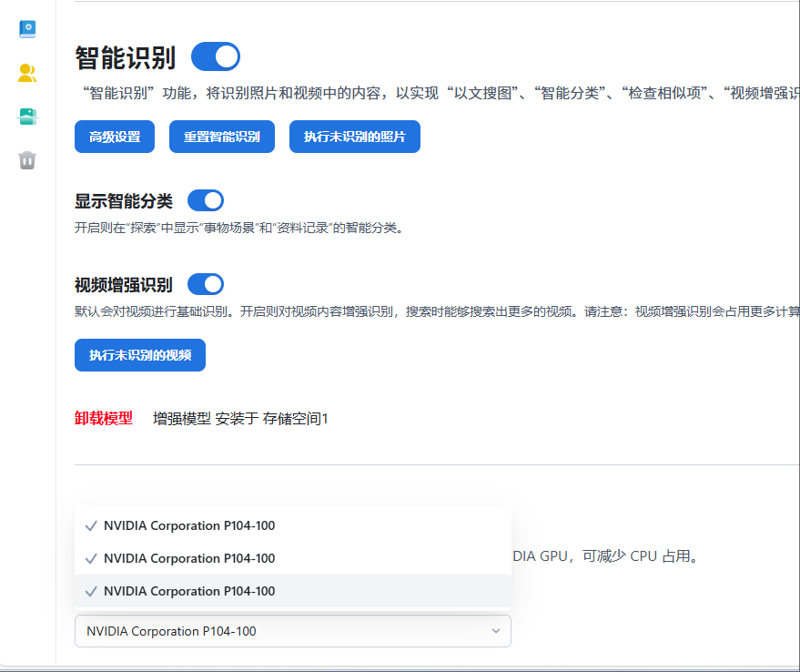The width and height of the screenshot is (800, 672).
Task: Open the trash bin sidebar icon
Action: [x=27, y=160]
